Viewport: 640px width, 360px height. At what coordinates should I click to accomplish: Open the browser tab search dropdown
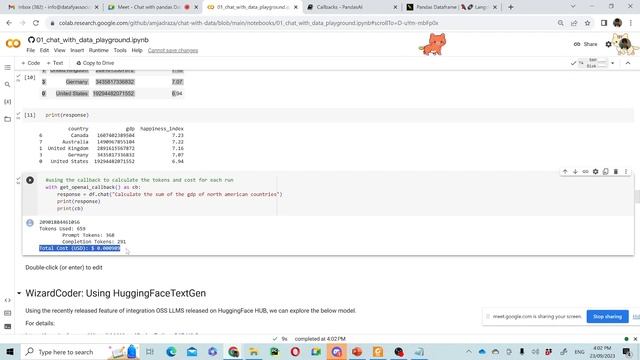click(573, 7)
